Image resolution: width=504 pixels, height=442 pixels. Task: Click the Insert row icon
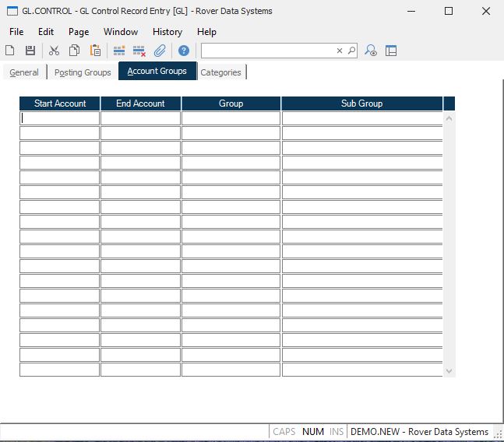(119, 51)
